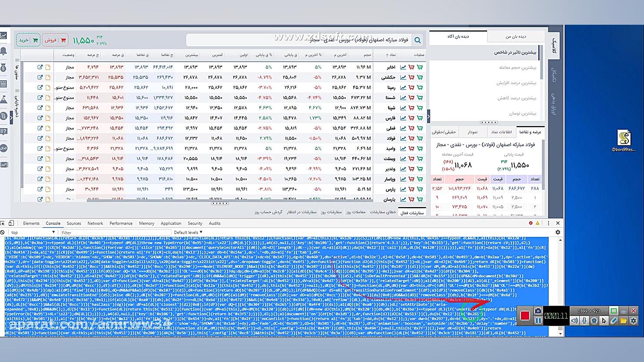
Task: Click the money bag icon in left sidebar
Action: coord(3,68)
